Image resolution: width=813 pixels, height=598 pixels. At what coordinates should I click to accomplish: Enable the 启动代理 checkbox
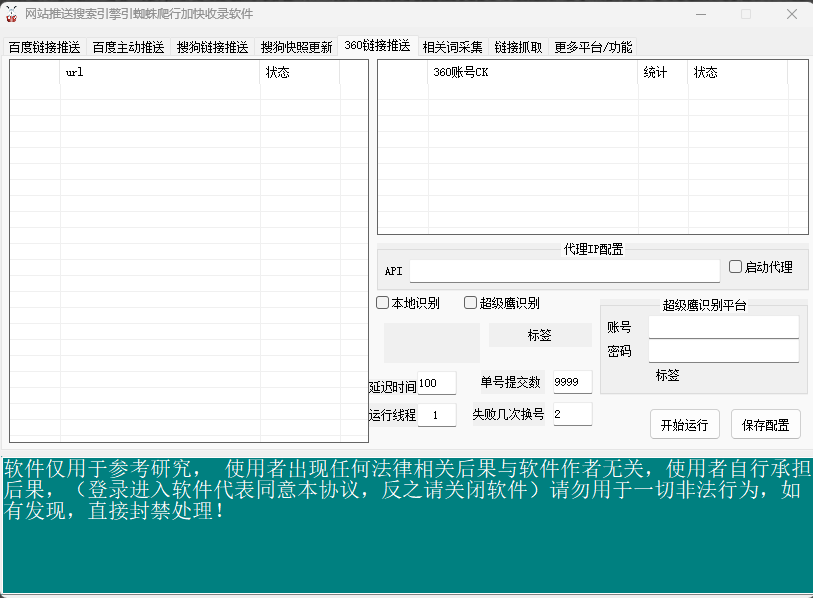tap(736, 267)
